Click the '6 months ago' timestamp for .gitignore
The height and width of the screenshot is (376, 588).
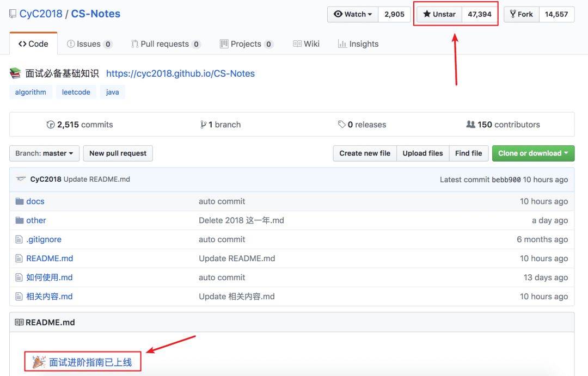pos(542,239)
